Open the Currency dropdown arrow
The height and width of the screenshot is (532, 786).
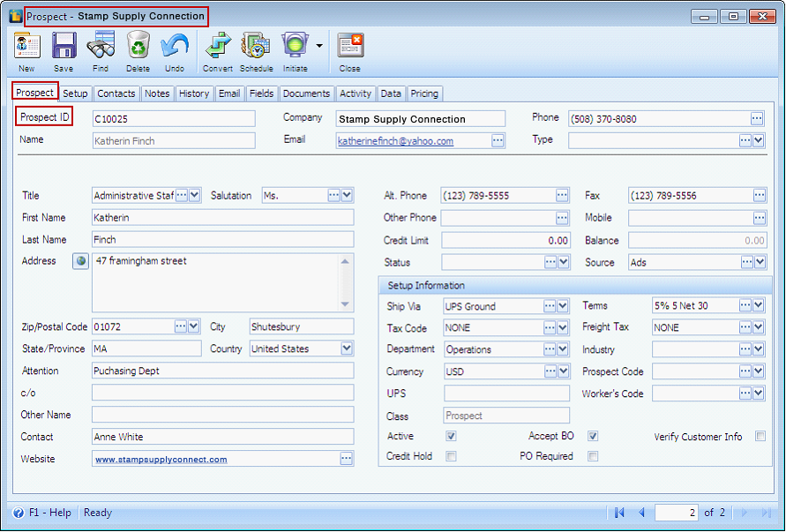[564, 371]
